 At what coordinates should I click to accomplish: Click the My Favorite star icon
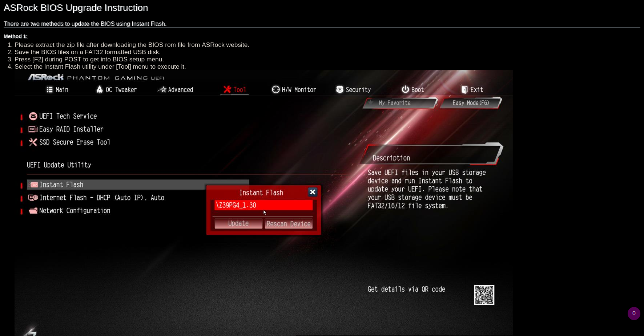point(370,103)
